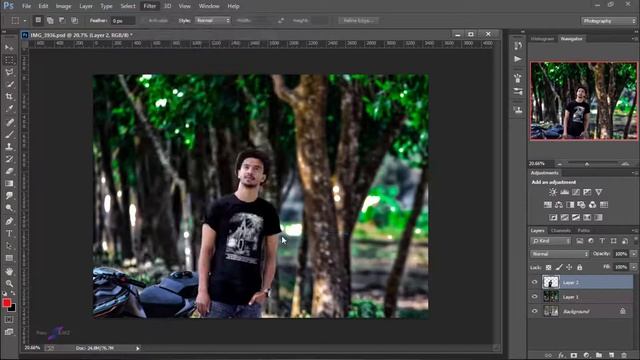Add a Hue/Saturation adjustment
The image size is (640, 360).
coord(548,204)
